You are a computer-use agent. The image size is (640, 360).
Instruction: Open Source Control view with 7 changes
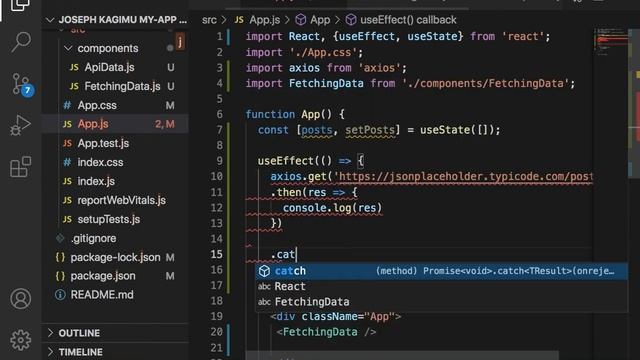pyautogui.click(x=21, y=84)
